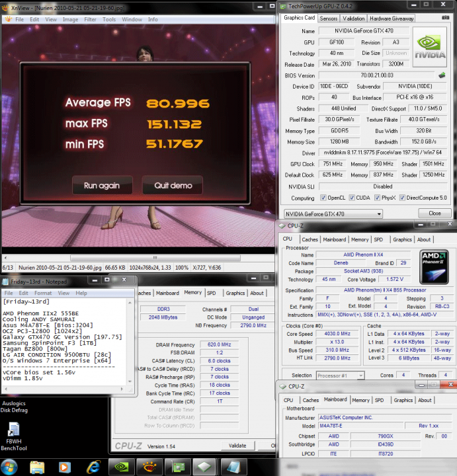Viewport: 457px width, 476px height.
Task: Switch to NVIDIA GPU-Z taskbar button
Action: click(120, 467)
